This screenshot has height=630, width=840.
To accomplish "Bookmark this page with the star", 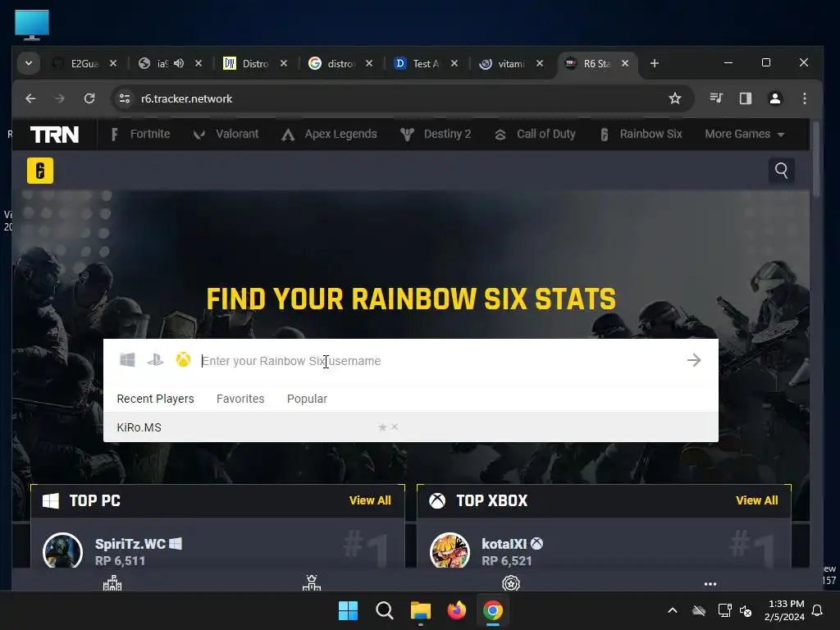I will (x=675, y=98).
